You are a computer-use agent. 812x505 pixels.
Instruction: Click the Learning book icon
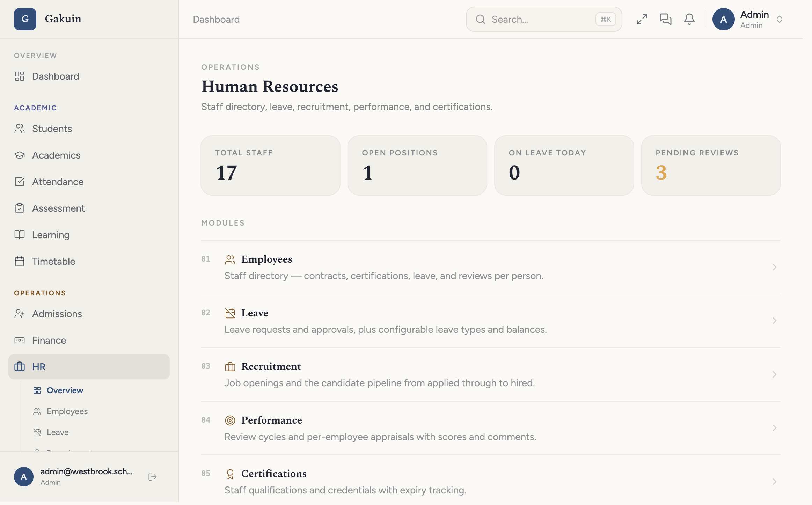[x=20, y=235]
